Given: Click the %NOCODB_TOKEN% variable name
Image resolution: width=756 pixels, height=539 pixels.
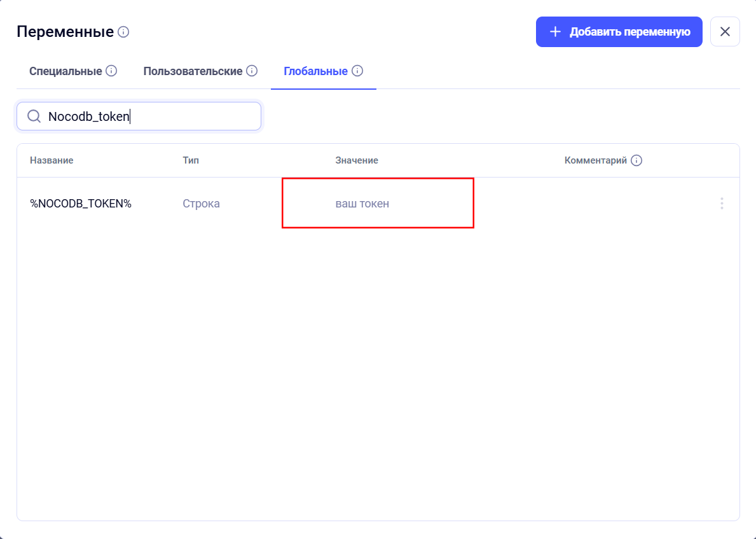Looking at the screenshot, I should click(81, 204).
